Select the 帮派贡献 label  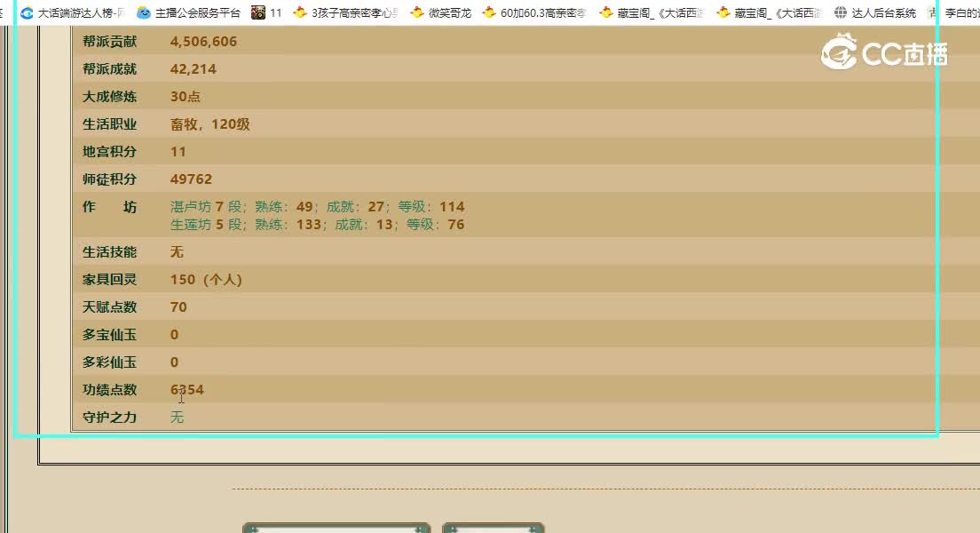point(109,41)
